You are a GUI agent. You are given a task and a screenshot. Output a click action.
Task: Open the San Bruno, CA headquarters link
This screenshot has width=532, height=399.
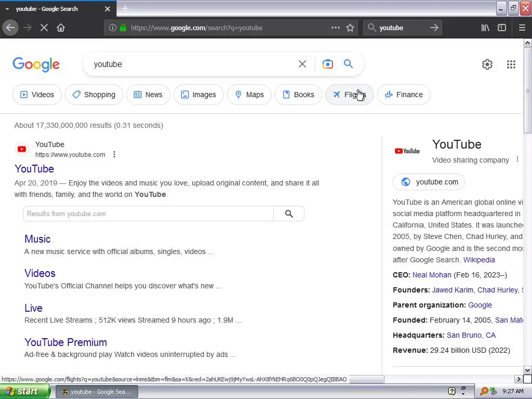(x=471, y=335)
